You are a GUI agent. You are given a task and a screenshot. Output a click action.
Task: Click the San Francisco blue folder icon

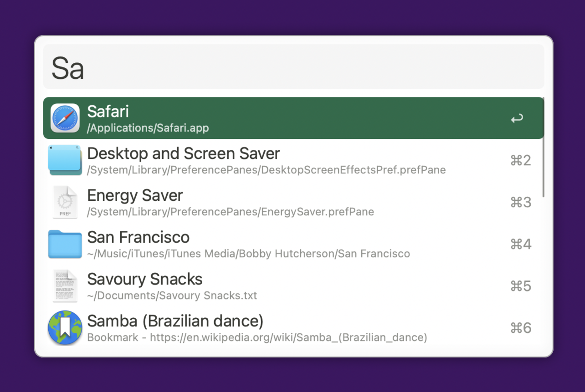pos(65,244)
